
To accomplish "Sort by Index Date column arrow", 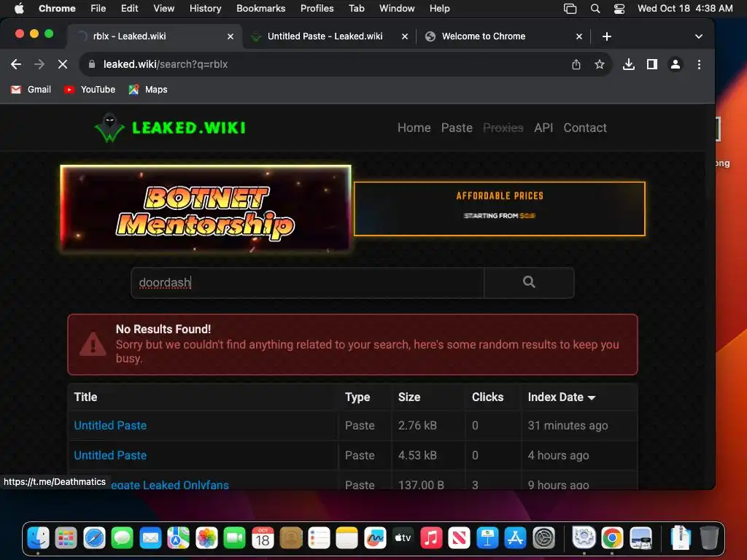I will (592, 397).
